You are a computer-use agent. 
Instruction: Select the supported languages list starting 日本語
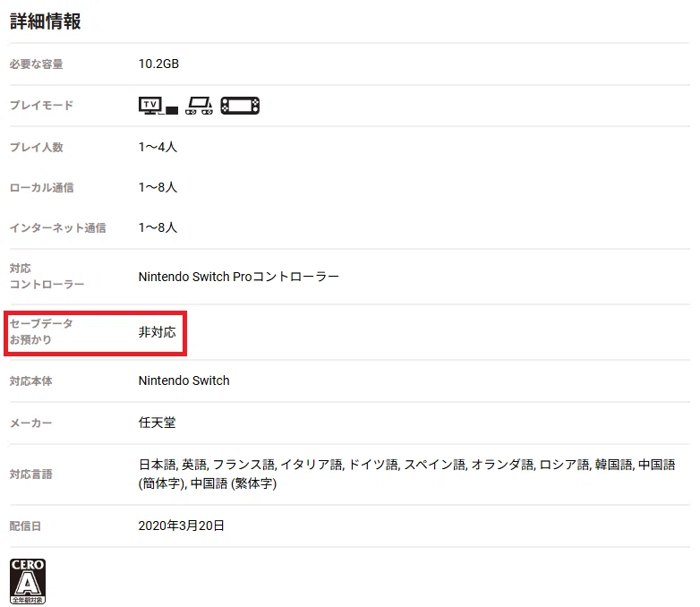pos(406,474)
